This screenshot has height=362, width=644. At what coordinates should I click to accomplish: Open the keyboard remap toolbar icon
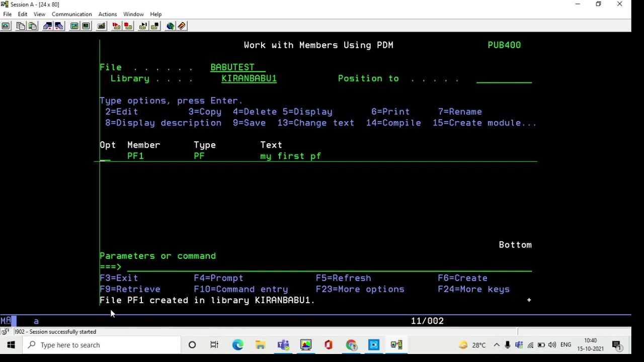[101, 26]
